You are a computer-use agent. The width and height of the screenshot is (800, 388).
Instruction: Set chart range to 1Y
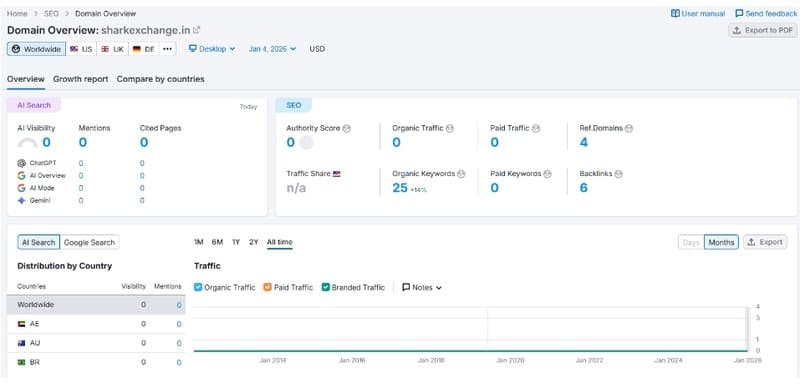point(236,242)
